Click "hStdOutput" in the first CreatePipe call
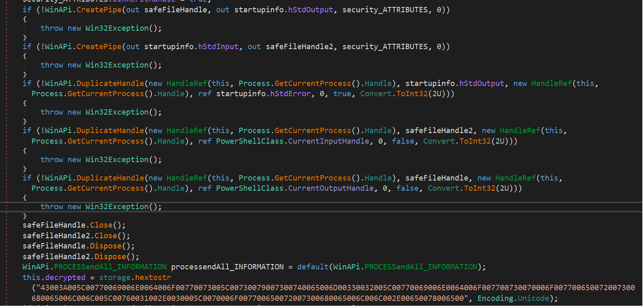This screenshot has height=307, width=644. click(x=311, y=9)
